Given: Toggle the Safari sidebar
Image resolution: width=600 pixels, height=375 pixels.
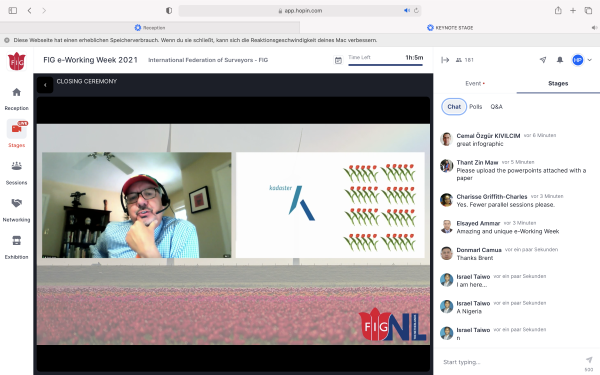Looking at the screenshot, I should [x=13, y=11].
